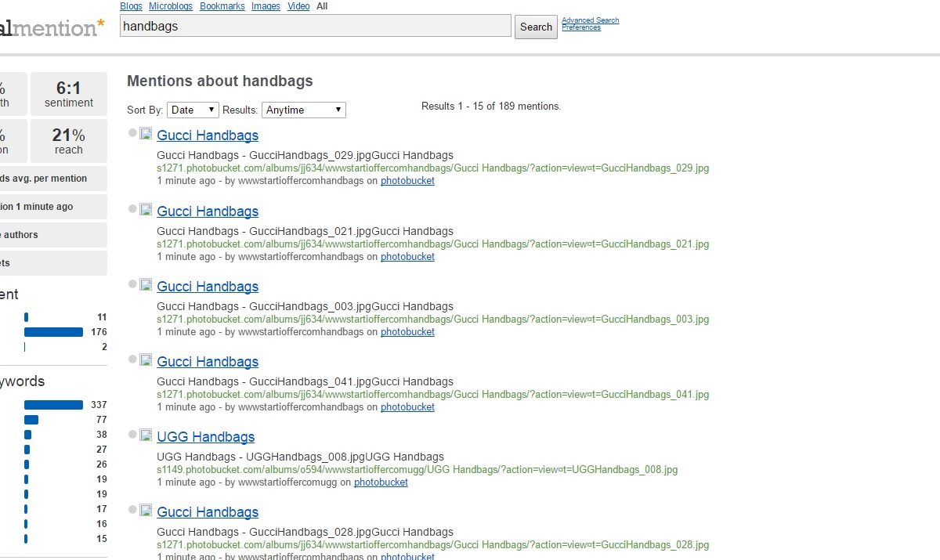The width and height of the screenshot is (940, 560).
Task: Switch to the Microblogs tab
Action: [x=172, y=6]
